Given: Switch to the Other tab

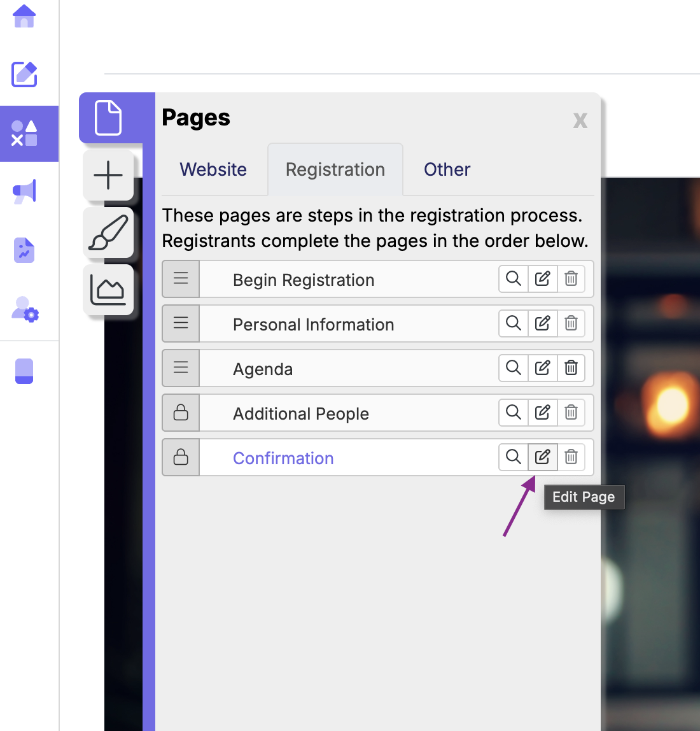Looking at the screenshot, I should (447, 169).
